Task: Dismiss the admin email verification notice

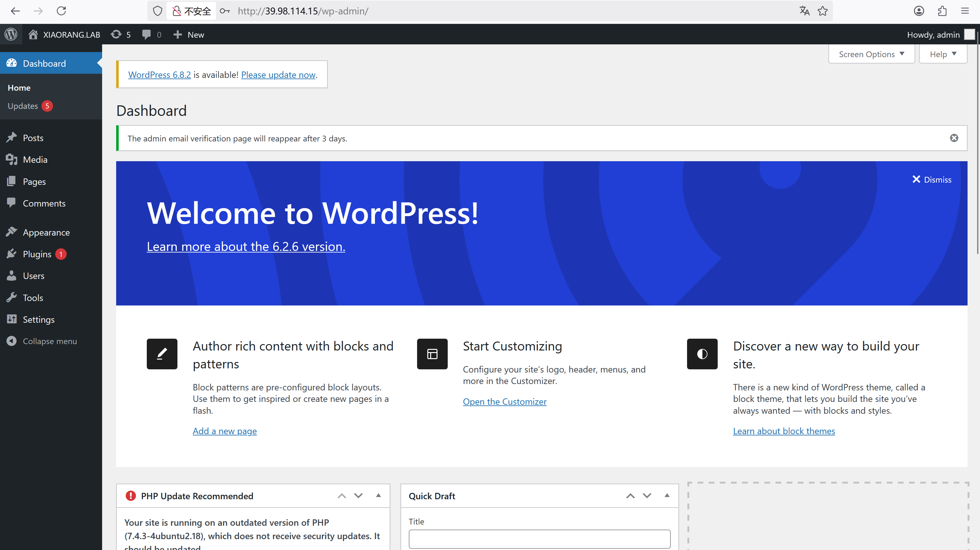Action: tap(954, 138)
